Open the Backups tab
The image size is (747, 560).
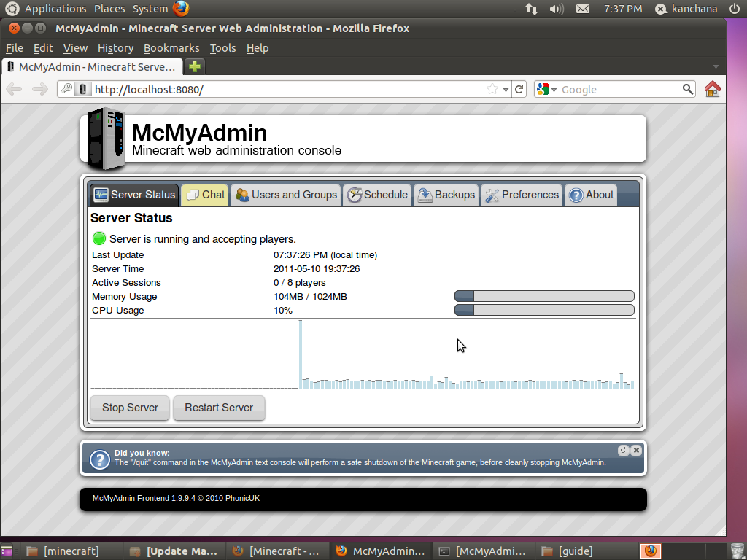click(446, 195)
